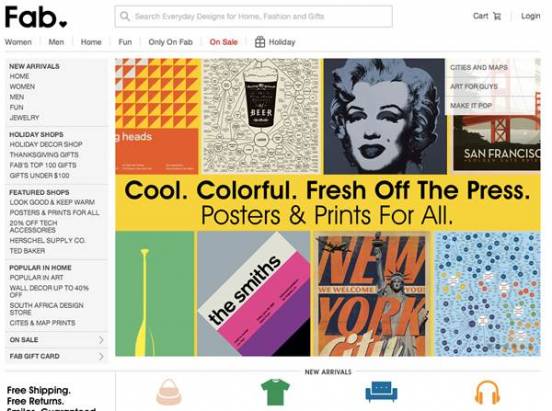The width and height of the screenshot is (552, 411).
Task: Select Herschel Supply Co. featured shop
Action: [x=47, y=241]
